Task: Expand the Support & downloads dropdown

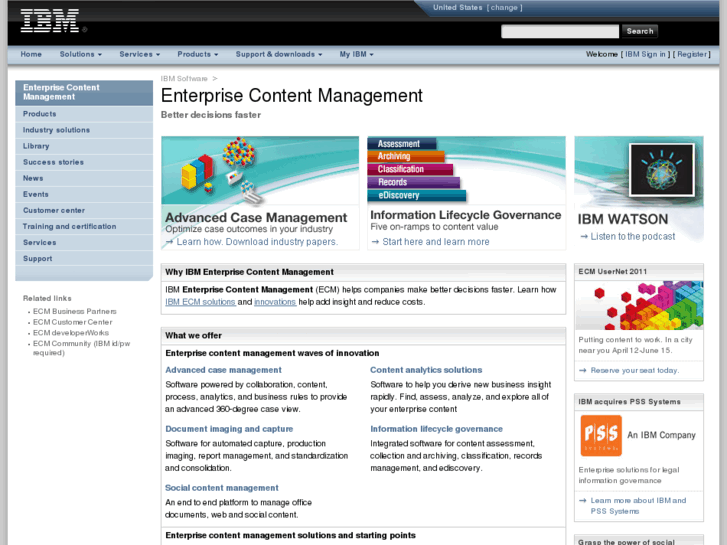Action: point(279,54)
